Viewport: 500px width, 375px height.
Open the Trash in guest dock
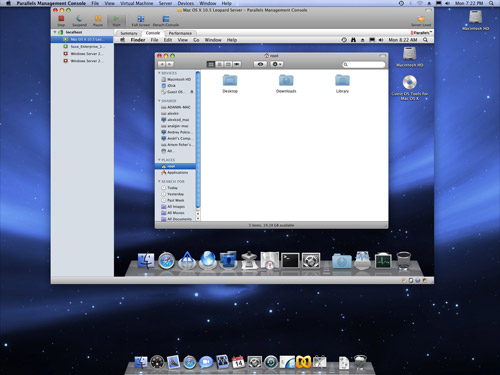pyautogui.click(x=404, y=260)
